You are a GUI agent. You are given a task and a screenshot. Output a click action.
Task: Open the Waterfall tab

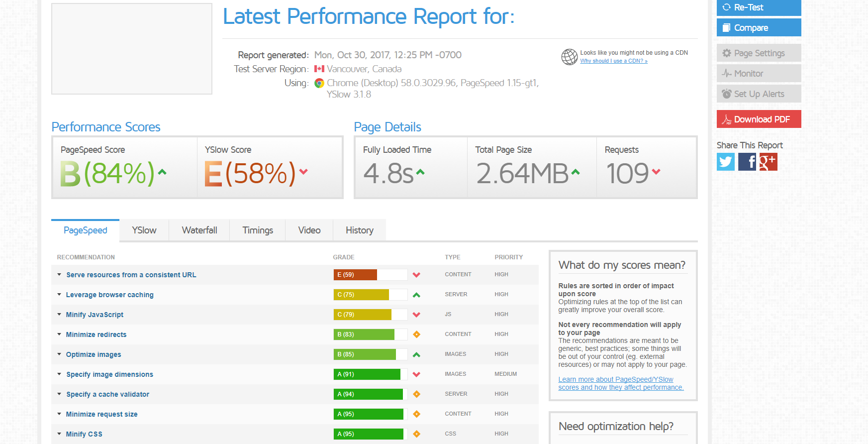tap(199, 230)
